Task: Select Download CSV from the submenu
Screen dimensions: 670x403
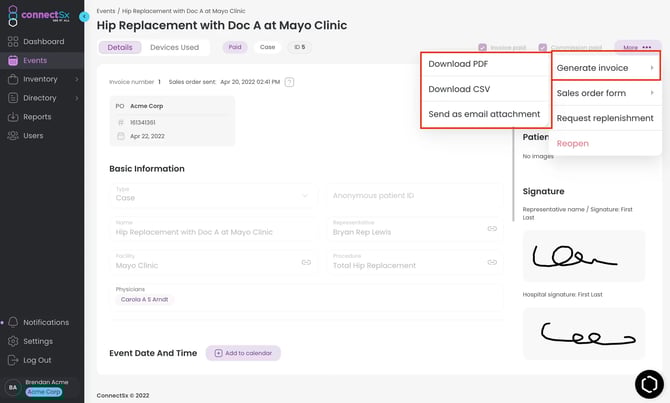Action: click(x=485, y=89)
